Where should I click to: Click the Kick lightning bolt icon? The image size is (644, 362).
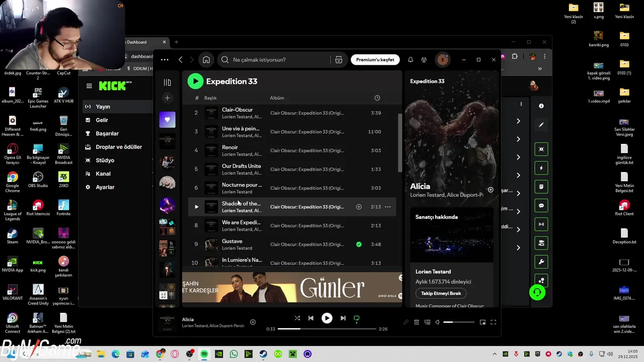(541, 168)
